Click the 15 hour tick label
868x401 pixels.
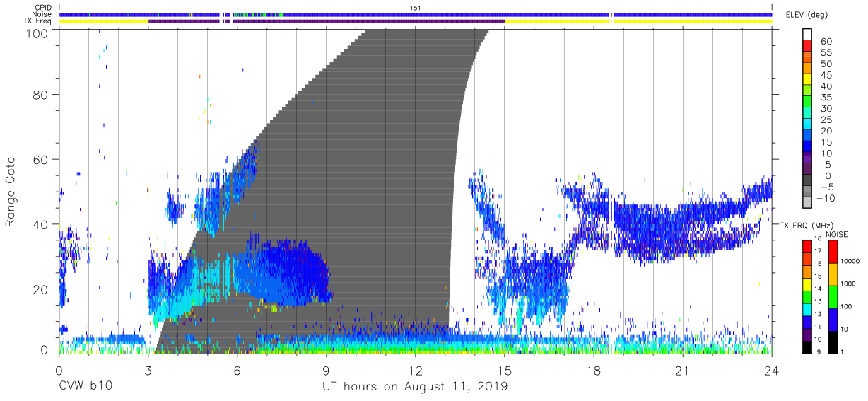point(505,371)
